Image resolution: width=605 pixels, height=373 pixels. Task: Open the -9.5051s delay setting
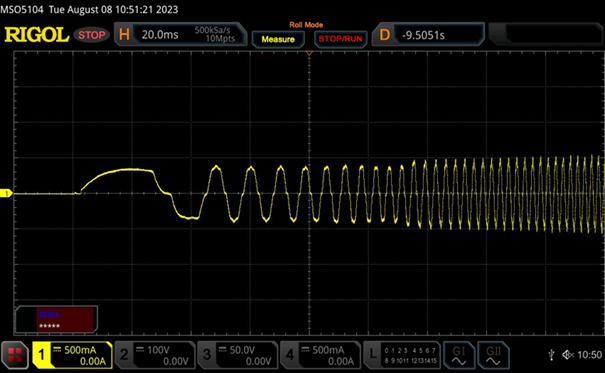click(x=424, y=35)
